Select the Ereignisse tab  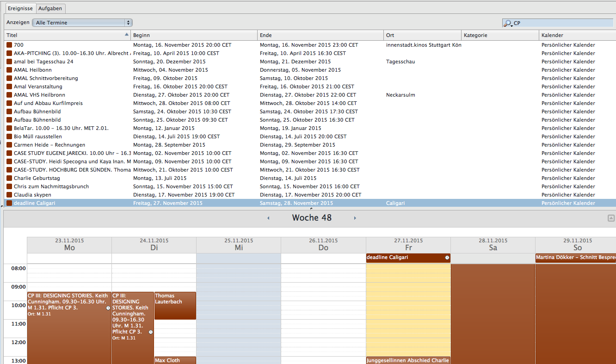tap(20, 9)
